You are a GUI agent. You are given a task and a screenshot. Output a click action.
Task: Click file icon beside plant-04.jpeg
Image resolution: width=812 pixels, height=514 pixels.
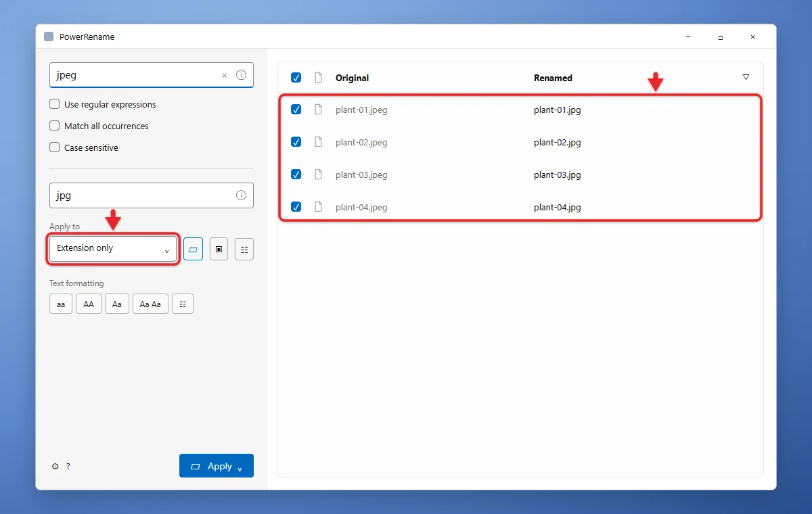click(x=318, y=207)
